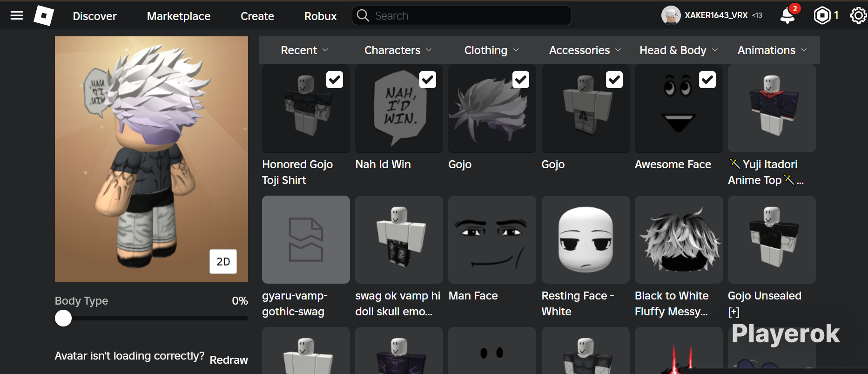The height and width of the screenshot is (374, 868).
Task: Click the Search input field
Action: (462, 15)
